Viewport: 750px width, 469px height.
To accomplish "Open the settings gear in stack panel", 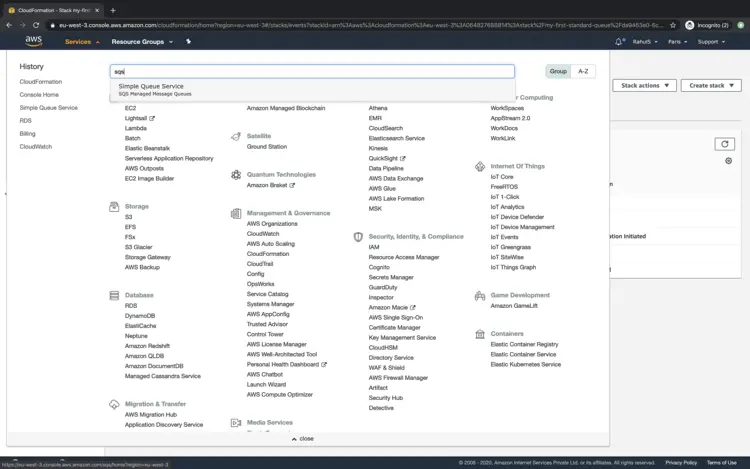I will [728, 161].
